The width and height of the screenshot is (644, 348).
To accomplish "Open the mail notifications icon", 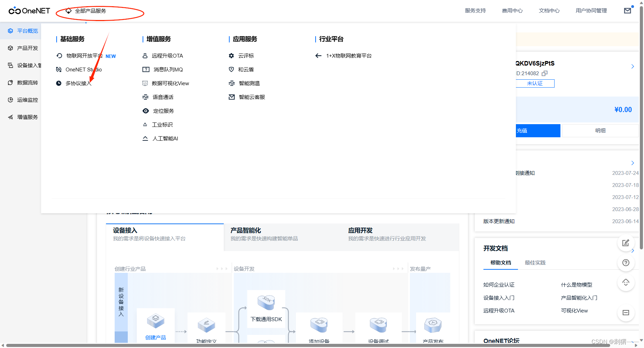I will point(627,11).
